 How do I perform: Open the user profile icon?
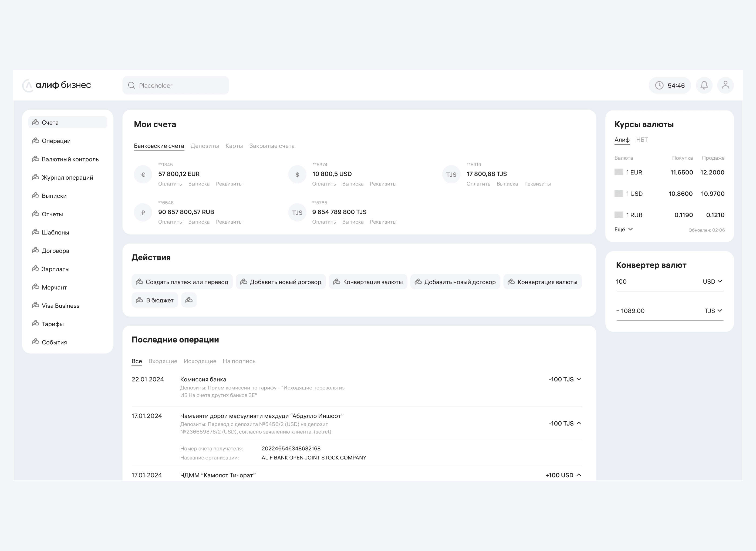click(x=725, y=85)
